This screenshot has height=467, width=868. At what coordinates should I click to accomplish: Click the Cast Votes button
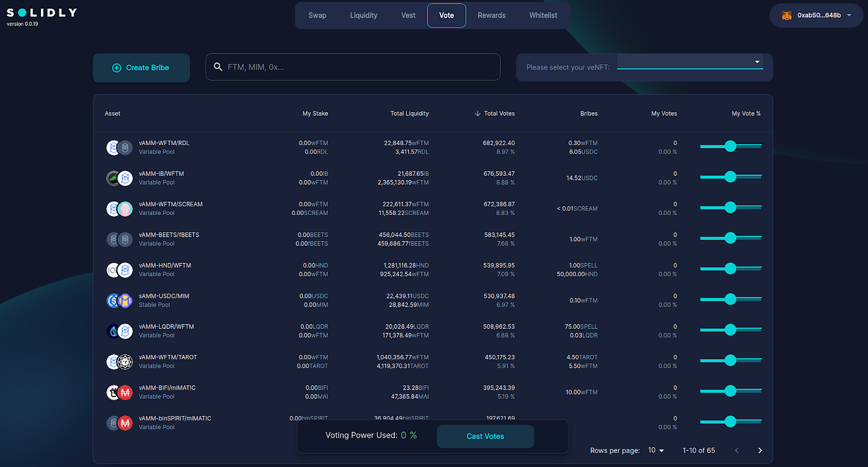(x=485, y=436)
